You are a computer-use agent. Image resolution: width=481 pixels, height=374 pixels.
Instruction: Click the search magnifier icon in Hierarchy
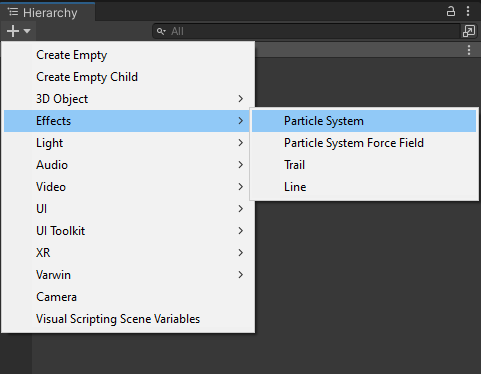[x=161, y=31]
